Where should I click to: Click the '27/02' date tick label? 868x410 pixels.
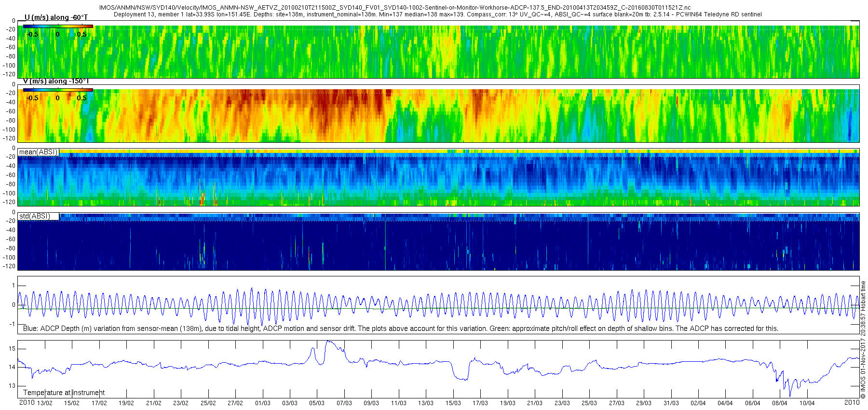click(235, 403)
